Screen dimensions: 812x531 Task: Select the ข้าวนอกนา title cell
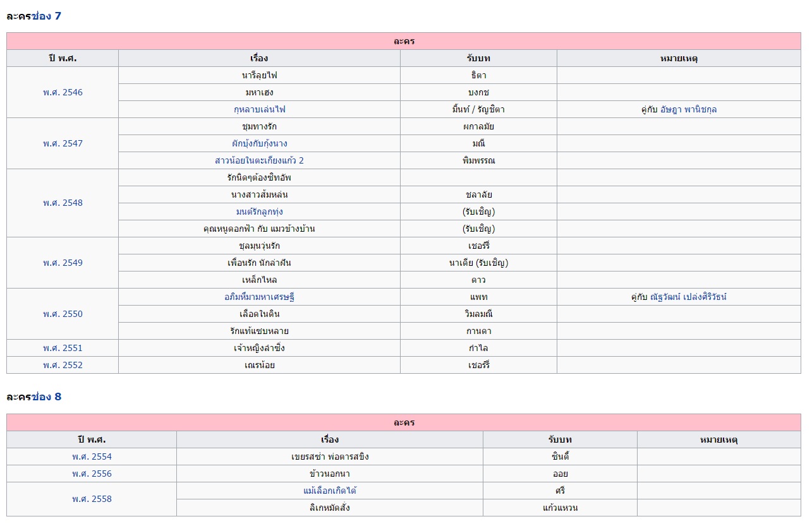point(330,474)
